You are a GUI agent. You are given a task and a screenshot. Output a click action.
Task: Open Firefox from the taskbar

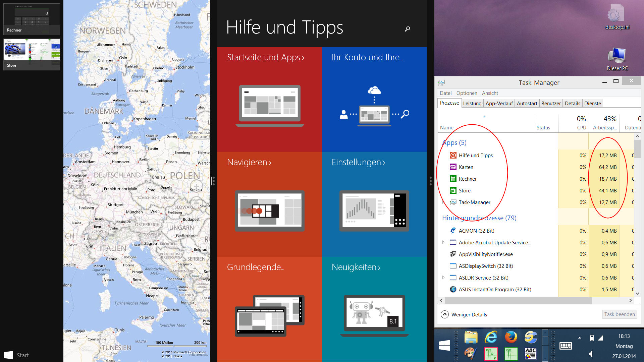click(511, 337)
